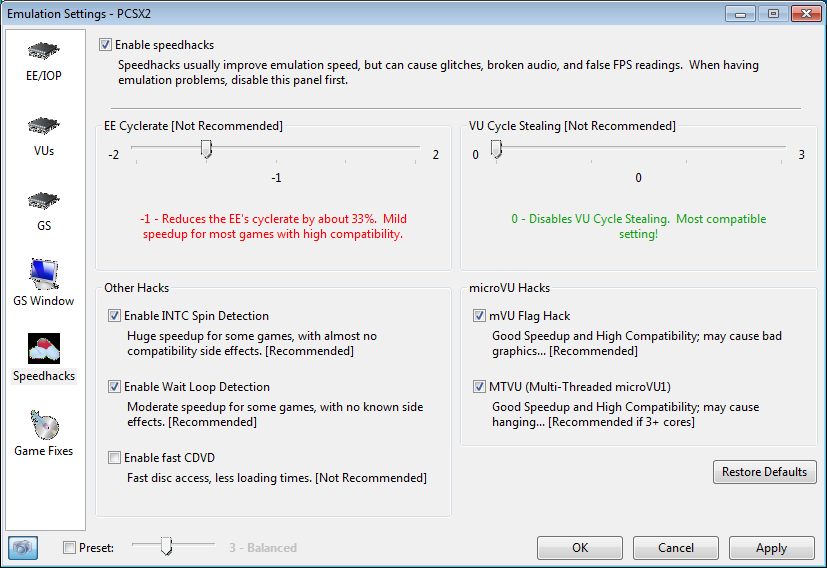Click 'Fast disc access, less loading times' description
This screenshot has height=568, width=827.
coord(277,478)
